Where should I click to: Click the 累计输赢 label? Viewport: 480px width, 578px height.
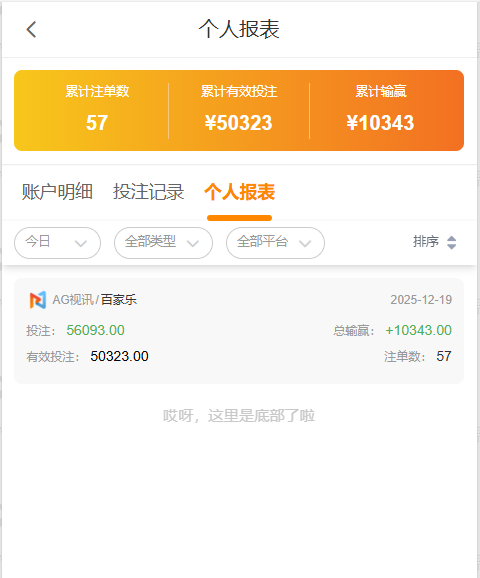pyautogui.click(x=381, y=91)
